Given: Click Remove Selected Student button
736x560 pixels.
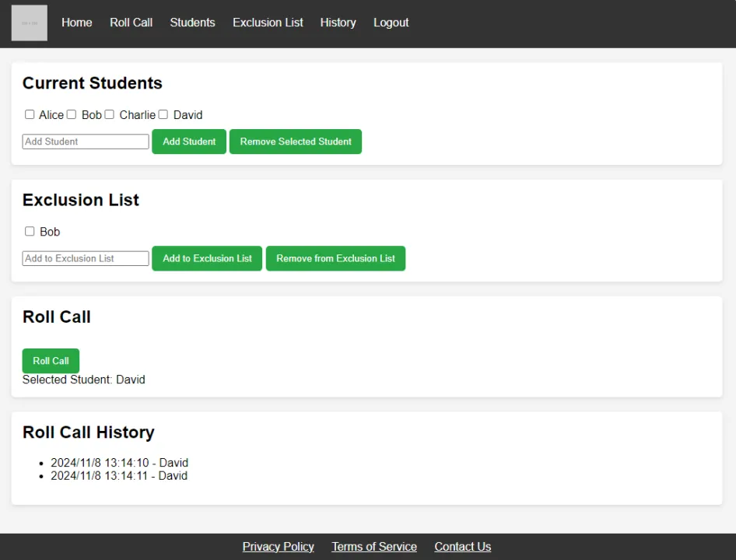Looking at the screenshot, I should 296,142.
